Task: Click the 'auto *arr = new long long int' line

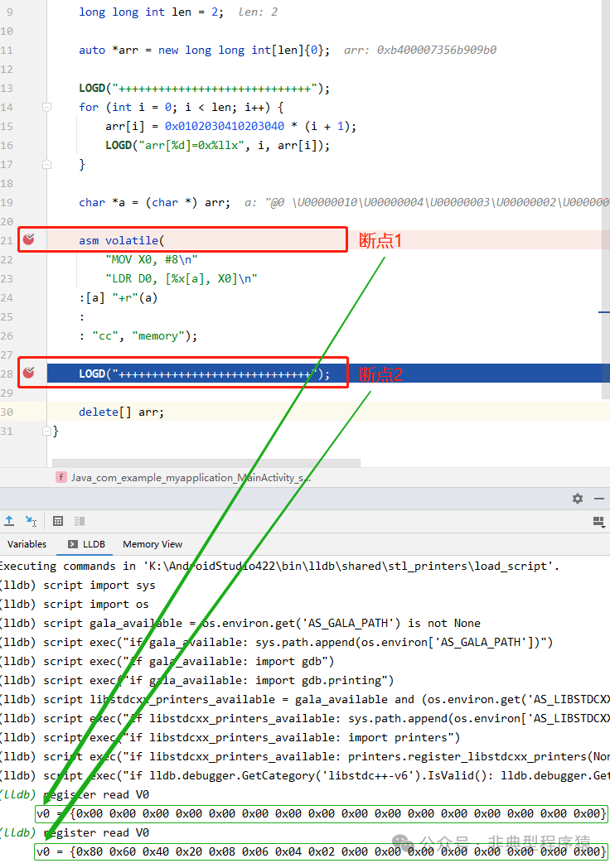Action: [x=204, y=50]
